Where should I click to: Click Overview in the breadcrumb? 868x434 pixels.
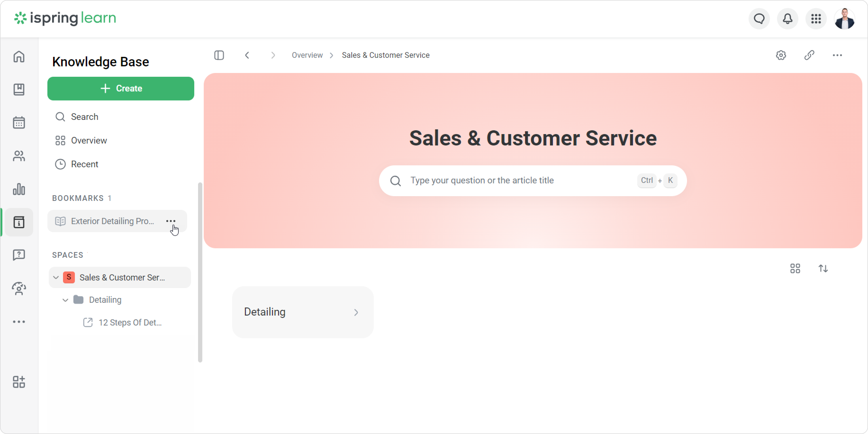point(307,55)
